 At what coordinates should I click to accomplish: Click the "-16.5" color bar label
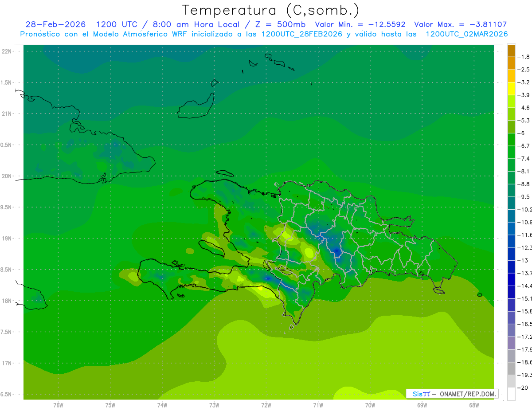[524, 324]
